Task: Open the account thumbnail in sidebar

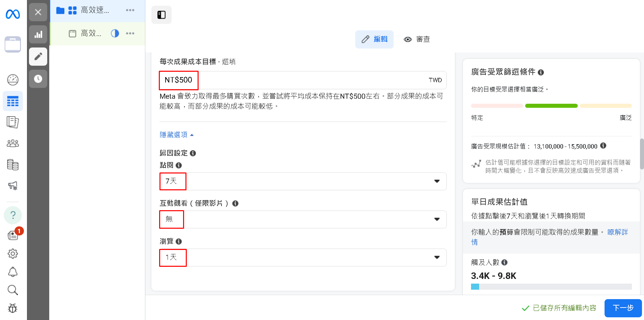Action: [x=13, y=44]
